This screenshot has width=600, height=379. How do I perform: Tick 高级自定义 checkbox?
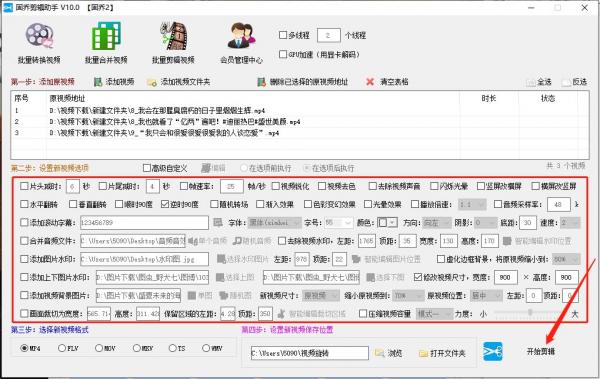(x=147, y=168)
